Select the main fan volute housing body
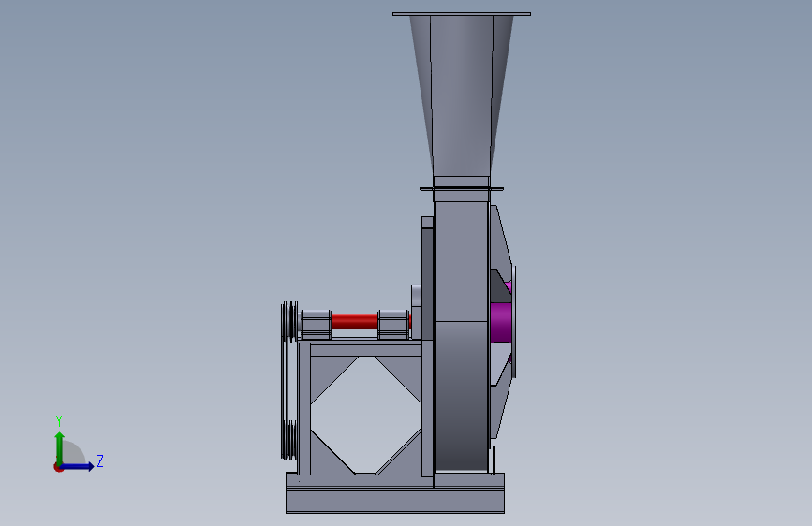The image size is (812, 526). [x=462, y=337]
